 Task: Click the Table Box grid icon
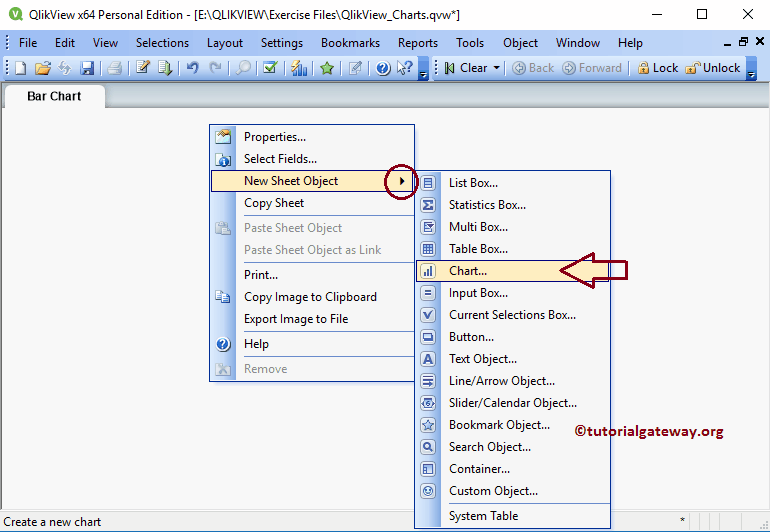[x=428, y=249]
